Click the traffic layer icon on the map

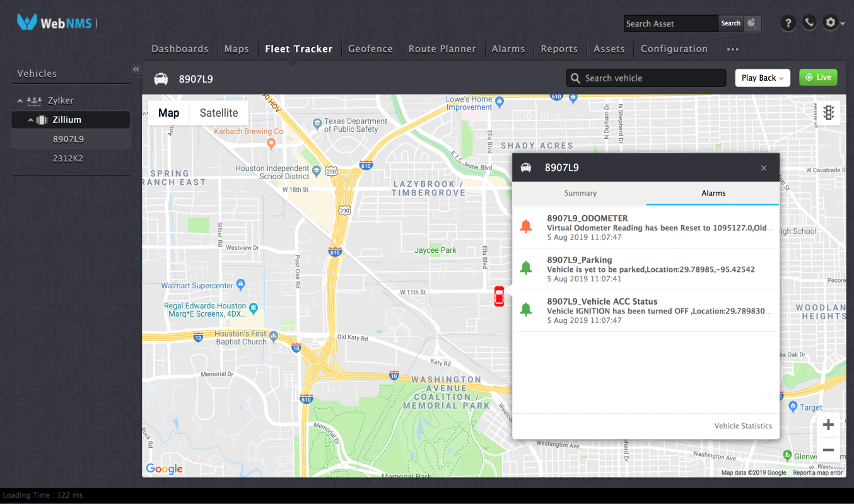point(828,112)
